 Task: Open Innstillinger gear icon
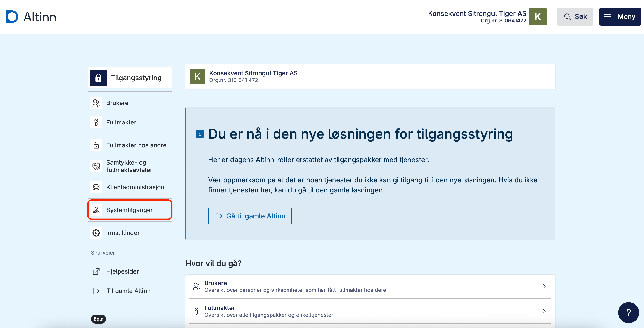click(96, 233)
